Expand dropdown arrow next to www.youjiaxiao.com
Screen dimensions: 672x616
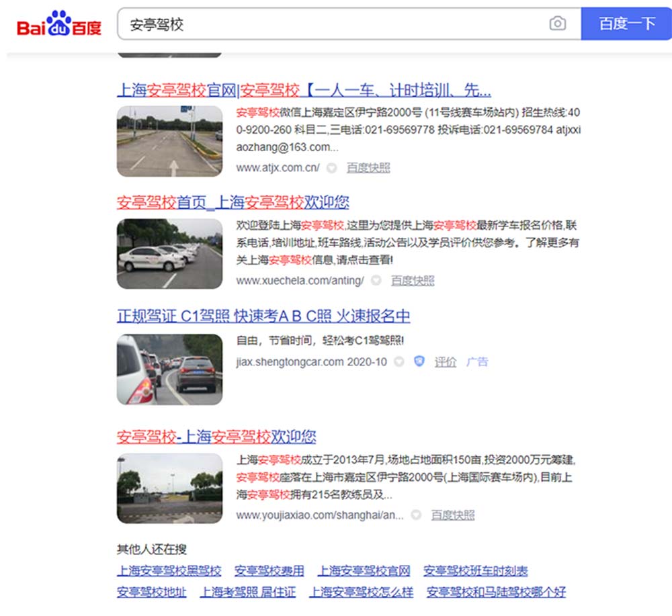416,515
